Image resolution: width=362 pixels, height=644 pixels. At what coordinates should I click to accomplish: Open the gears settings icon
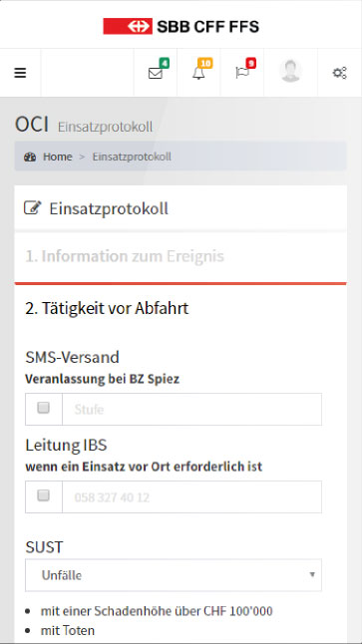[339, 73]
